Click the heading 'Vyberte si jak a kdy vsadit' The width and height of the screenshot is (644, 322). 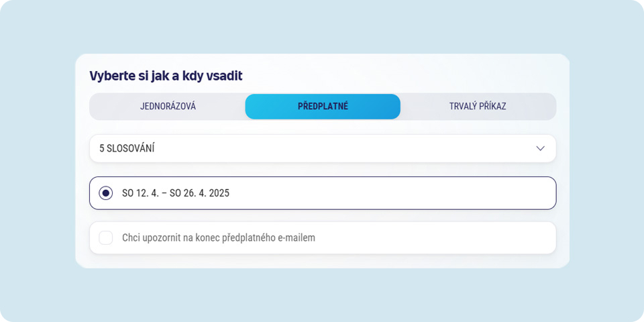166,76
